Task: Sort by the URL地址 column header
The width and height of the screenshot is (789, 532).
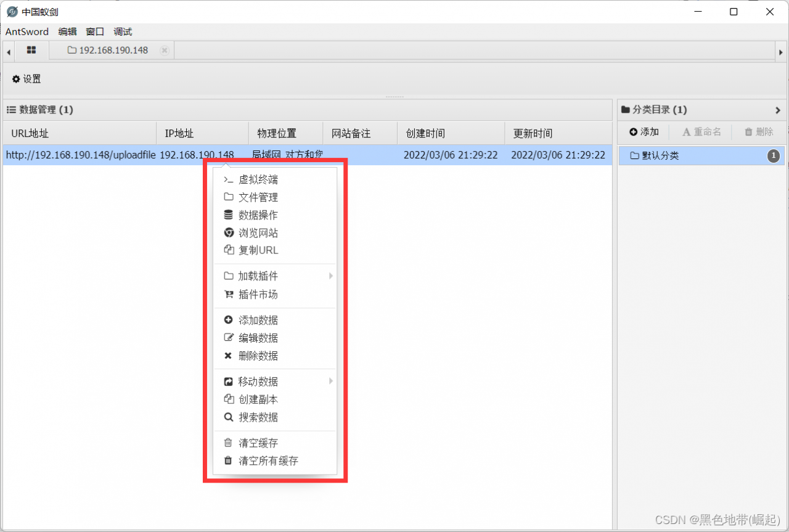Action: click(80, 133)
